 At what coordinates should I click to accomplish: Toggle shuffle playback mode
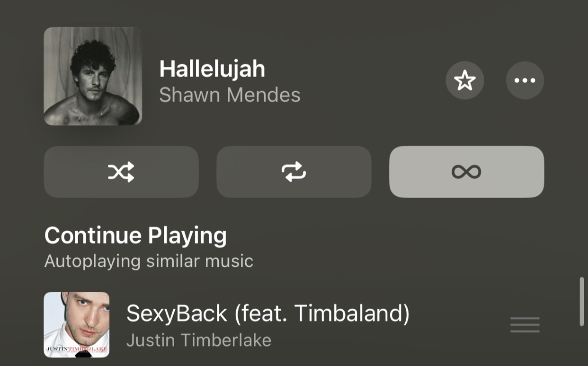(121, 172)
